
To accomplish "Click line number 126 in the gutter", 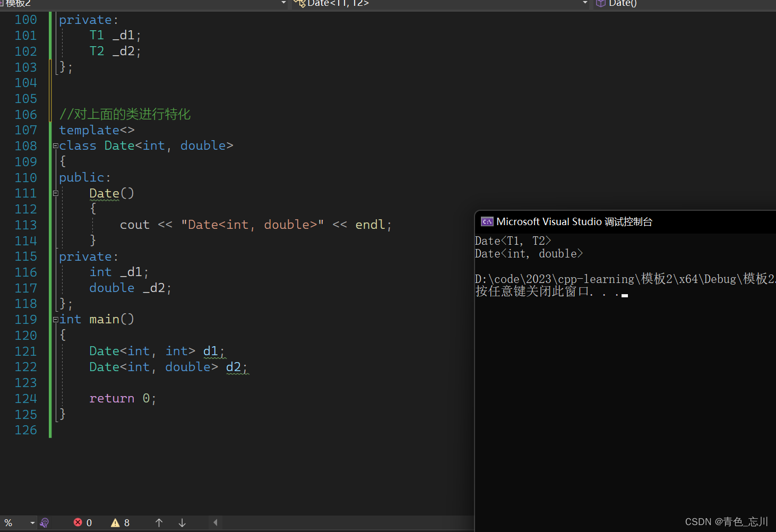I will (x=25, y=430).
